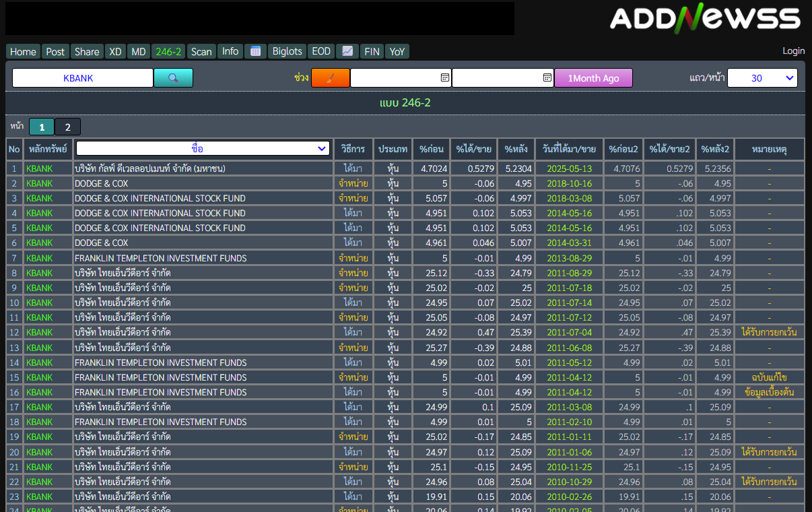Open calendar picker in end date field
The image size is (812, 512).
547,78
